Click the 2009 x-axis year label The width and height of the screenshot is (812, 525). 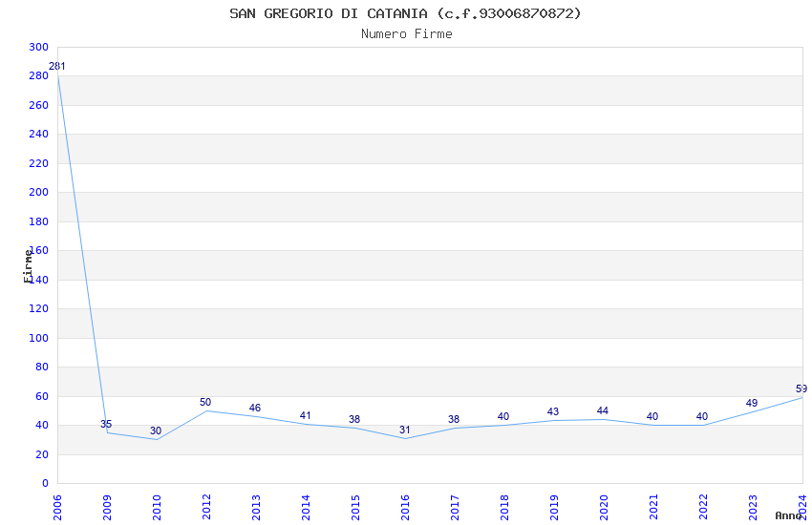click(107, 508)
